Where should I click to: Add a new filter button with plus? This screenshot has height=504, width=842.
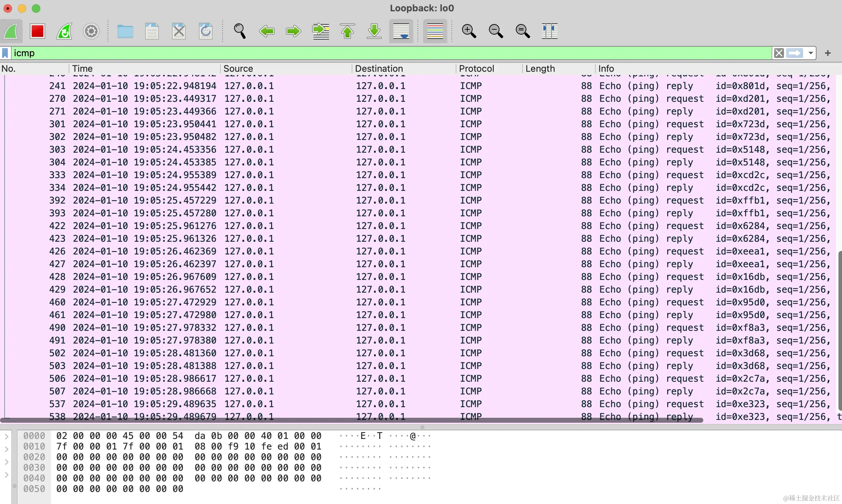point(827,53)
